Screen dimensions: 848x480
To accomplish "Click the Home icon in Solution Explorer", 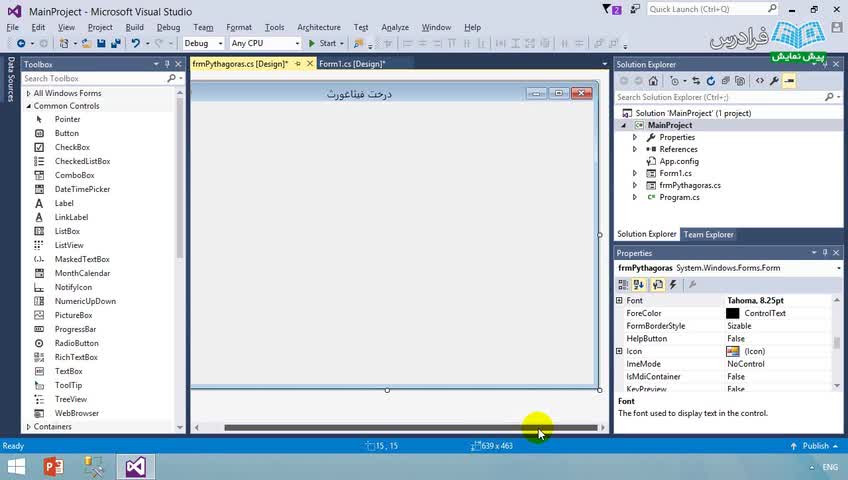I will tap(653, 81).
